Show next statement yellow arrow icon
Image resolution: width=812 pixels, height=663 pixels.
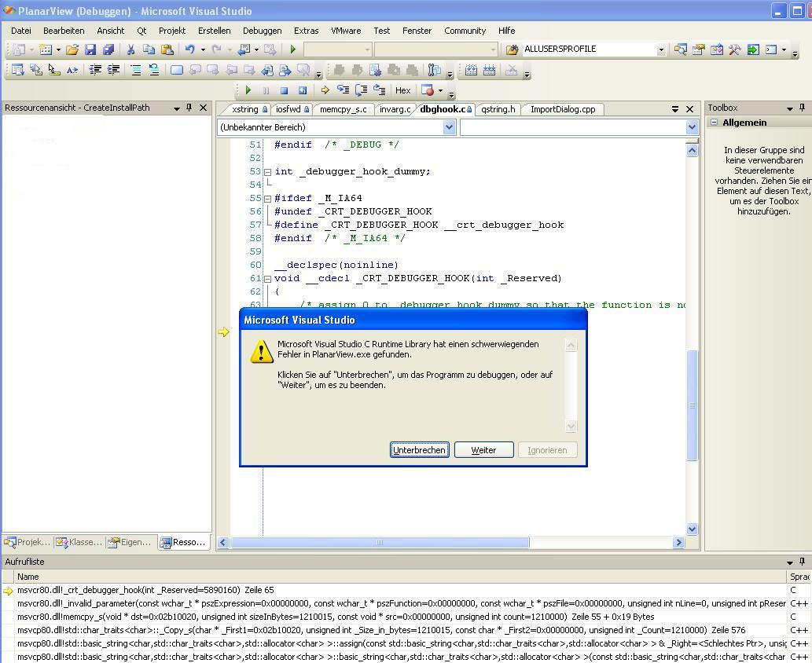[325, 90]
